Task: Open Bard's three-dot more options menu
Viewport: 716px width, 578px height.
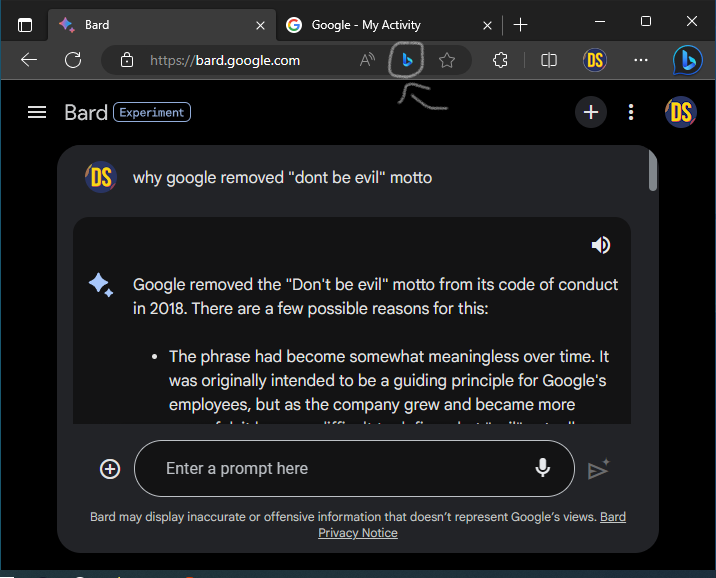Action: point(631,112)
